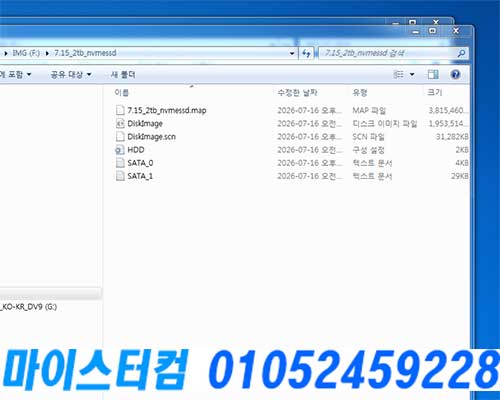The height and width of the screenshot is (400, 500).
Task: Expand the arrow after IMG (F:) breadcrumb
Action: [x=47, y=53]
